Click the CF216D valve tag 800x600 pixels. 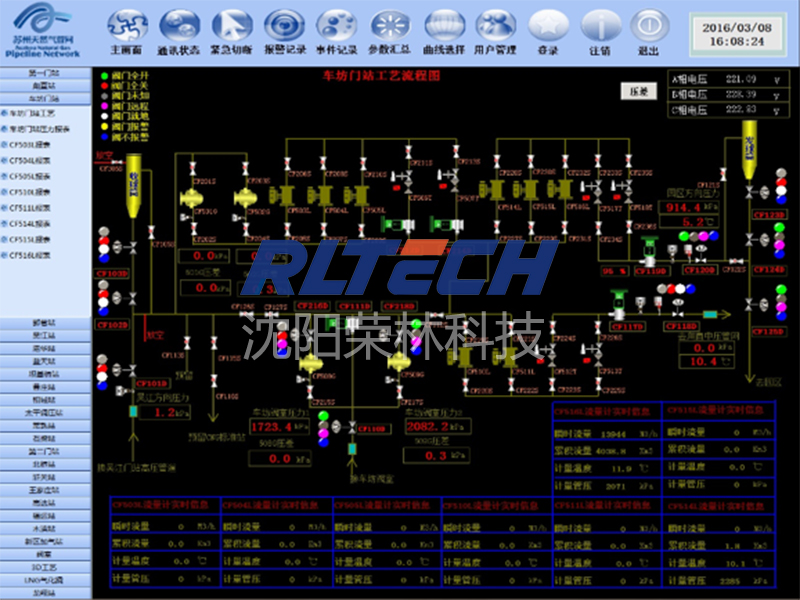pos(313,306)
